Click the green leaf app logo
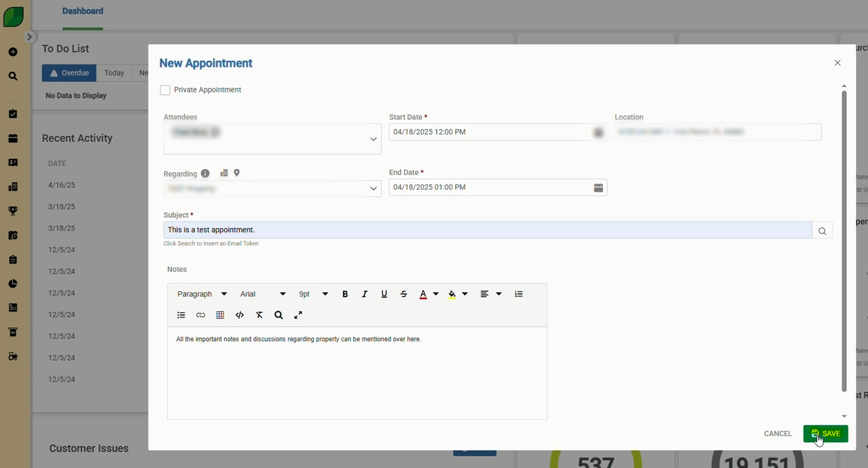Image resolution: width=868 pixels, height=468 pixels. pyautogui.click(x=13, y=16)
